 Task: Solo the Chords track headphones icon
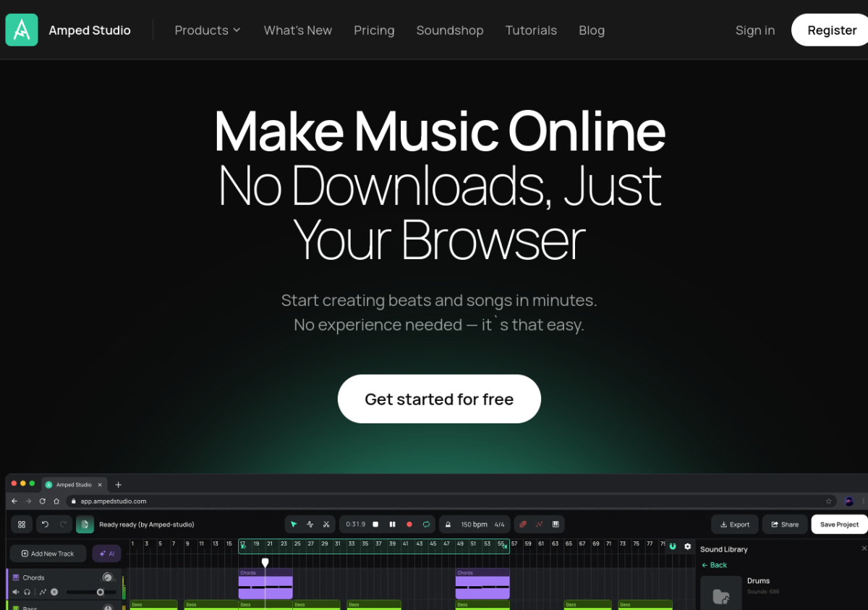27,592
